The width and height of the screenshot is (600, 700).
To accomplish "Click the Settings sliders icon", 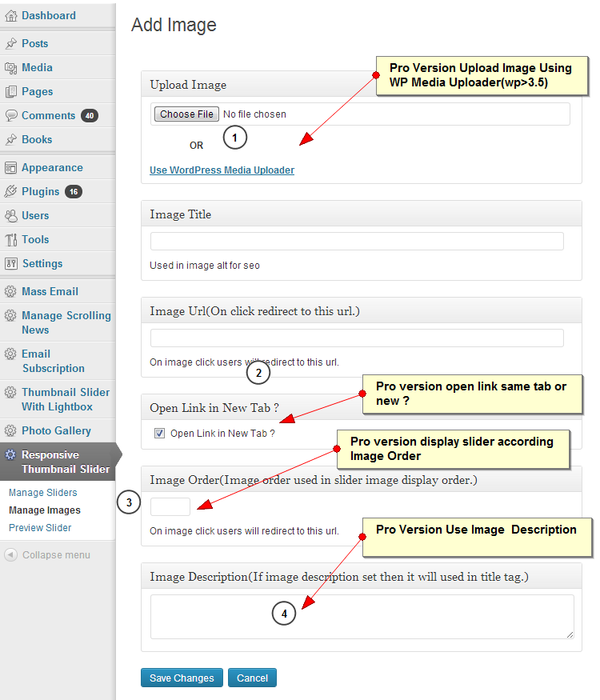I will pos(10,264).
